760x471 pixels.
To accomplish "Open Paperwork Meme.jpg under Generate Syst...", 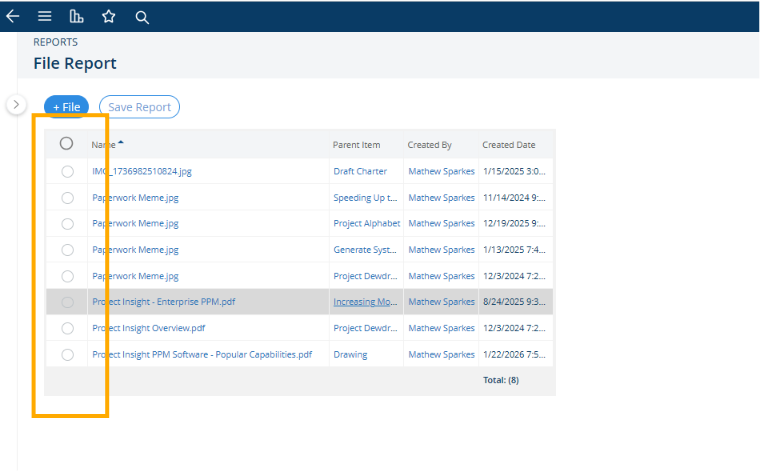I will click(x=135, y=250).
